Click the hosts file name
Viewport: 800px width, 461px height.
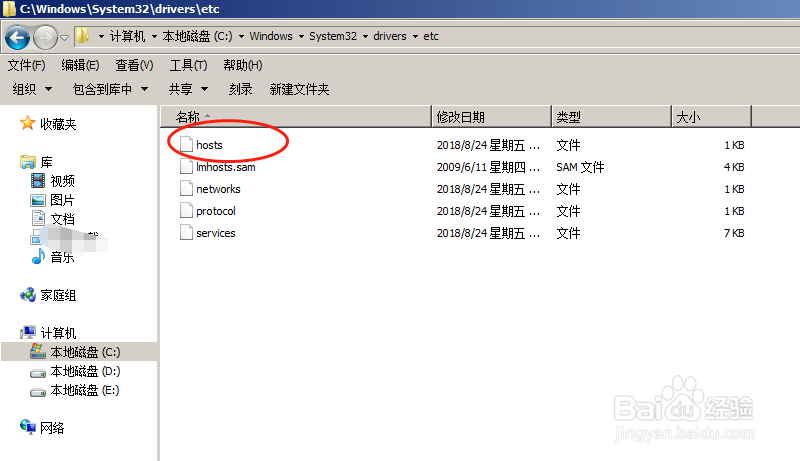click(209, 145)
